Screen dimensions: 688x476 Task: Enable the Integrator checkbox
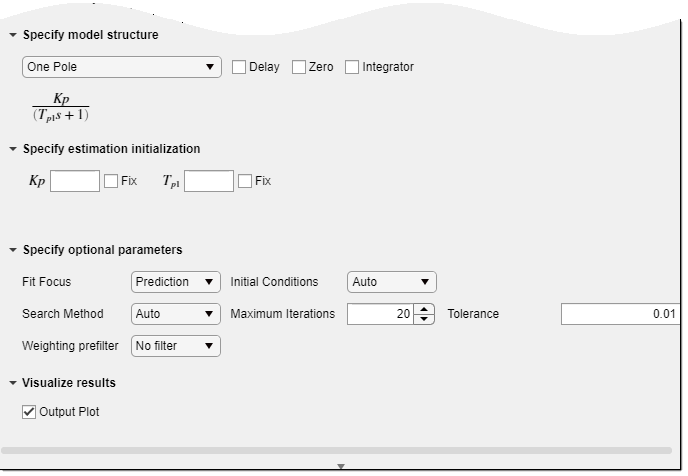[352, 67]
